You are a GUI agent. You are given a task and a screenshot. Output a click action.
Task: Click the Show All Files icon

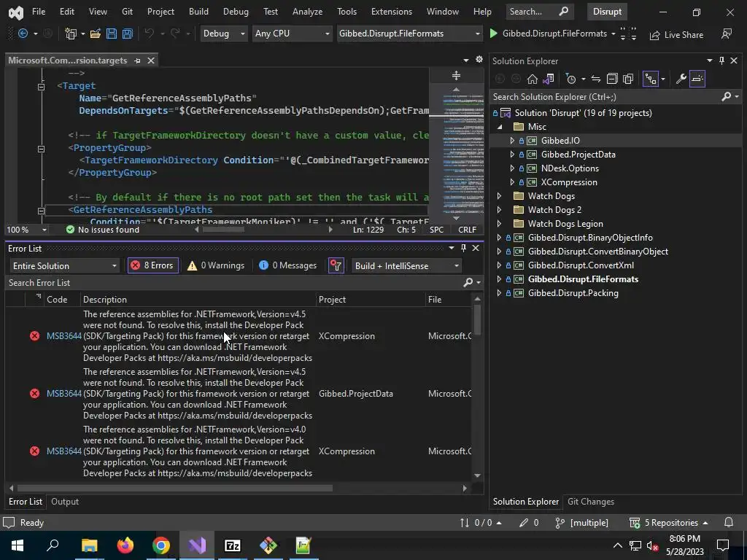click(628, 79)
